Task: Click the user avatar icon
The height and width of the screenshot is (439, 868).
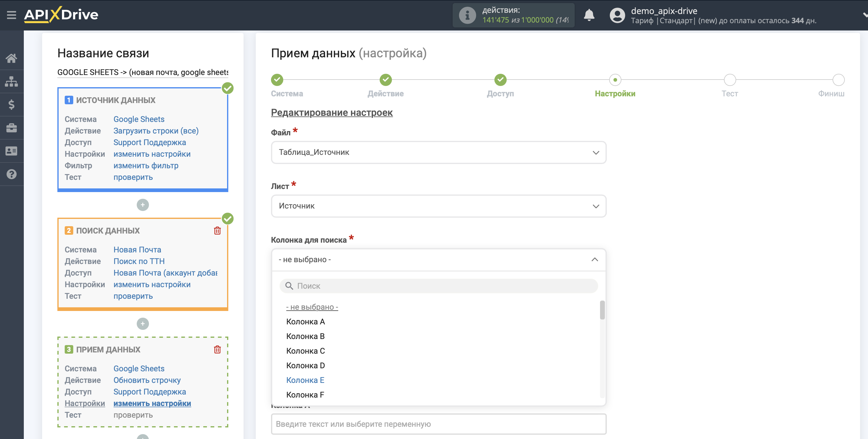Action: [617, 16]
